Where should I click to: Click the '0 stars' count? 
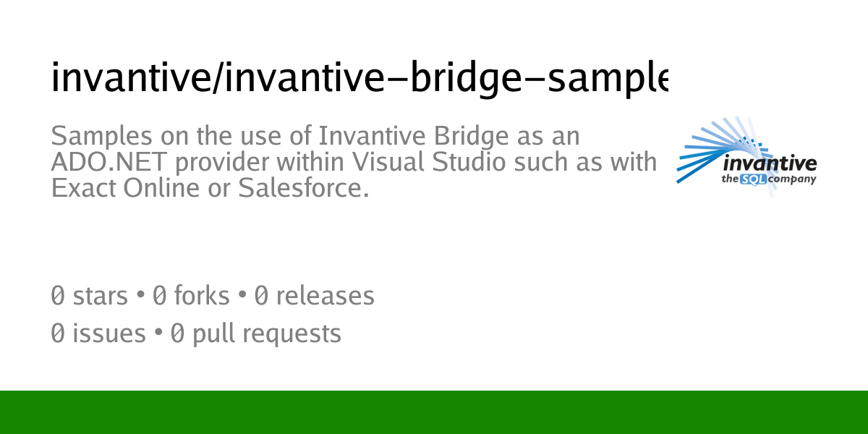tap(90, 296)
